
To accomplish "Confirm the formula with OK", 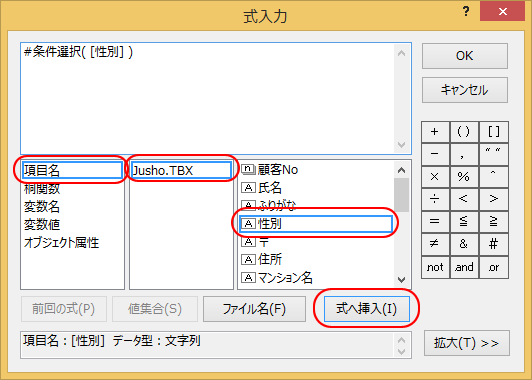I will (x=464, y=56).
